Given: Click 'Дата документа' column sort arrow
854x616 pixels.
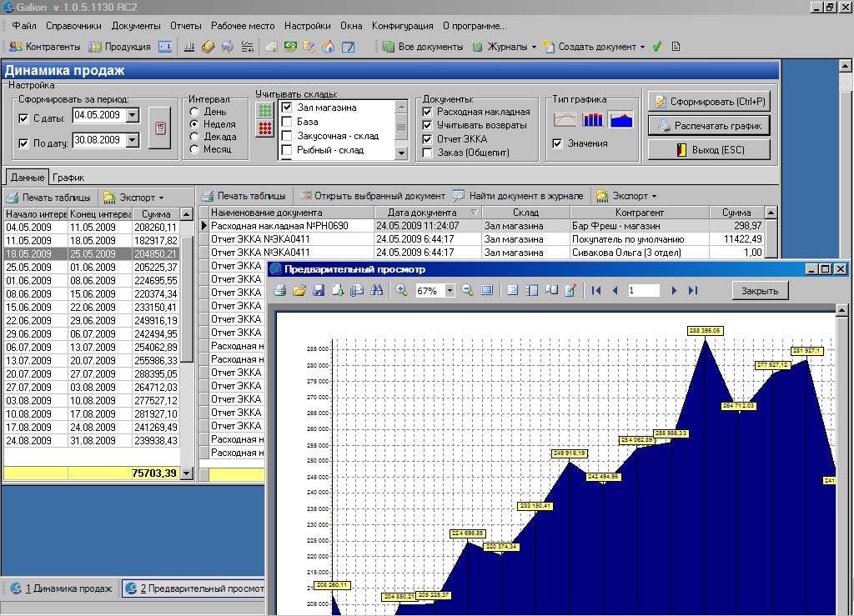Looking at the screenshot, I should (x=474, y=213).
